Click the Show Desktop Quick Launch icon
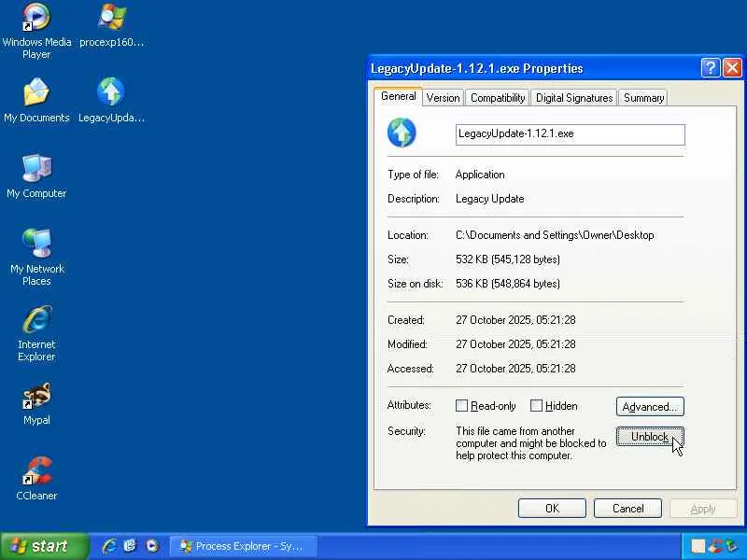This screenshot has width=747, height=560. 130,546
